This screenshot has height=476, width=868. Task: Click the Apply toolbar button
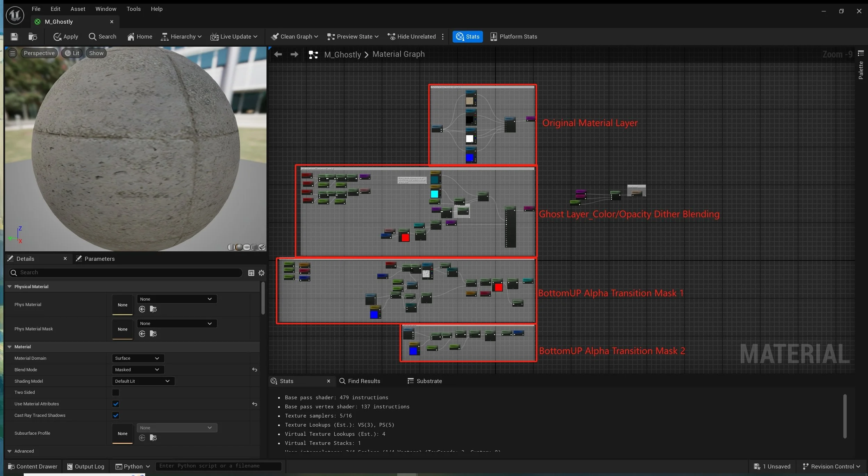point(66,36)
